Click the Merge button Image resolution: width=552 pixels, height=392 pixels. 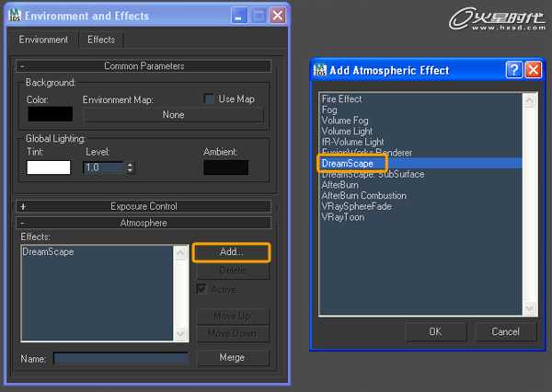tap(232, 357)
